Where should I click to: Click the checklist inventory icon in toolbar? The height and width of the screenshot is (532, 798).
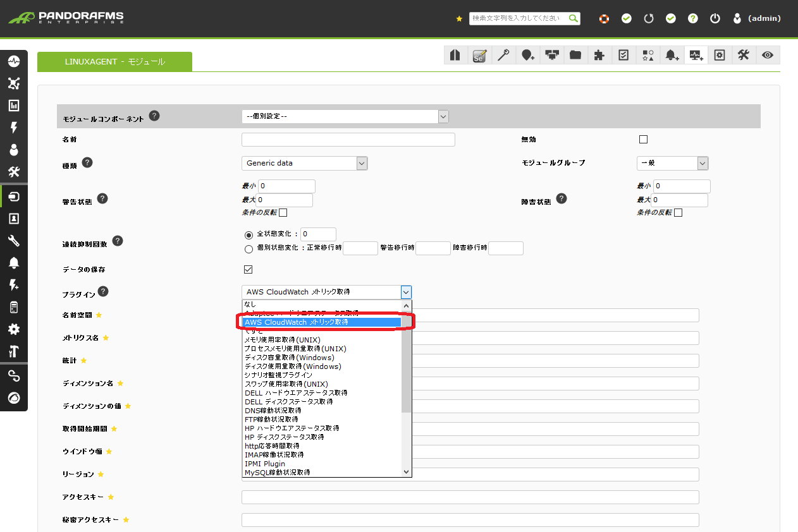(623, 55)
